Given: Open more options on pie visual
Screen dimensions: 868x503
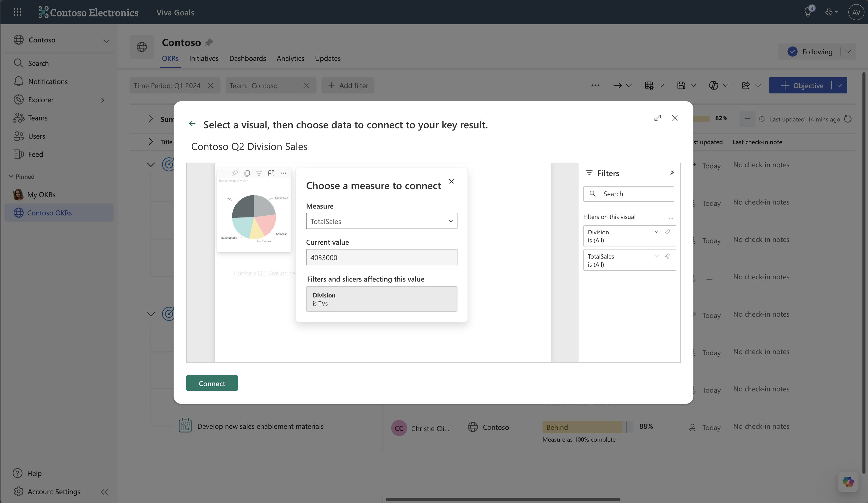Looking at the screenshot, I should click(283, 173).
